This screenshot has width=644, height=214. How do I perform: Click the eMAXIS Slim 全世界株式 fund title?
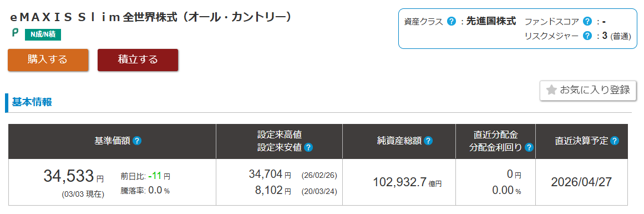151,17
